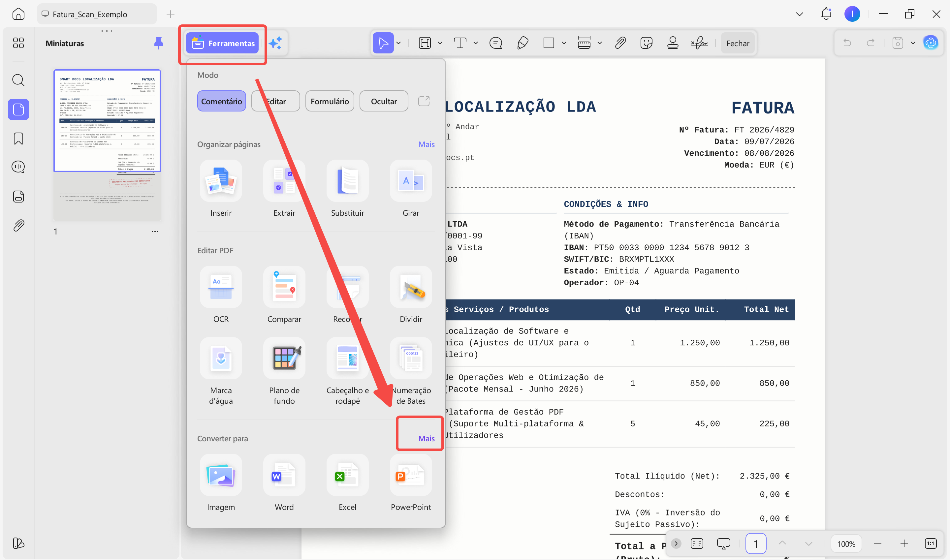Select the rectangle shape tool

[549, 43]
